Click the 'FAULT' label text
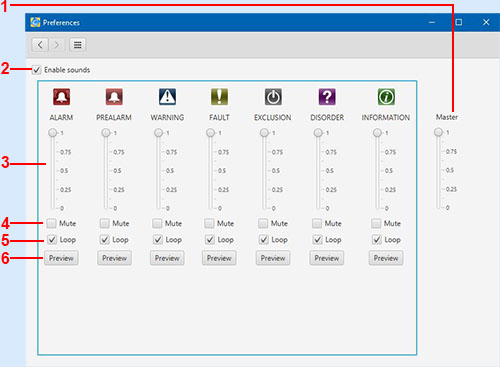 point(219,117)
